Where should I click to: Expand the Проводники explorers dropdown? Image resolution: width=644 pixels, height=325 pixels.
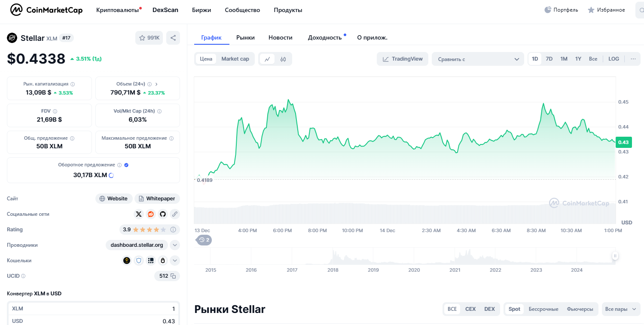point(175,245)
